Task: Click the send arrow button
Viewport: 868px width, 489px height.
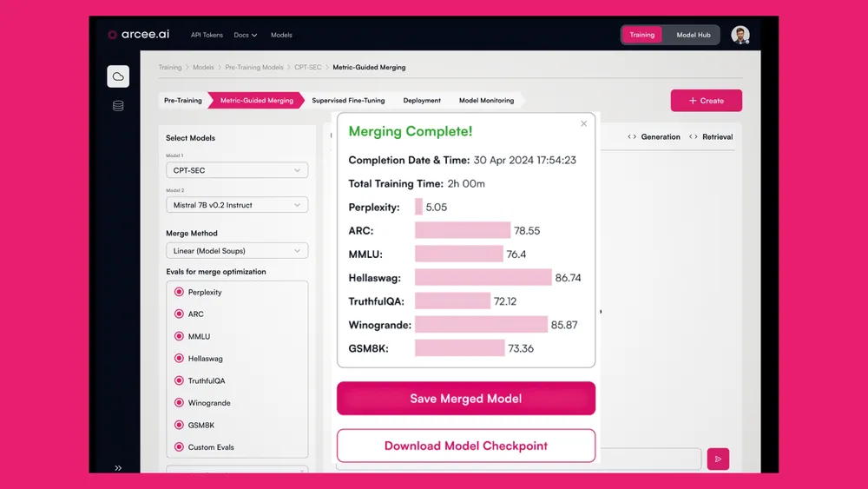Action: pos(718,459)
